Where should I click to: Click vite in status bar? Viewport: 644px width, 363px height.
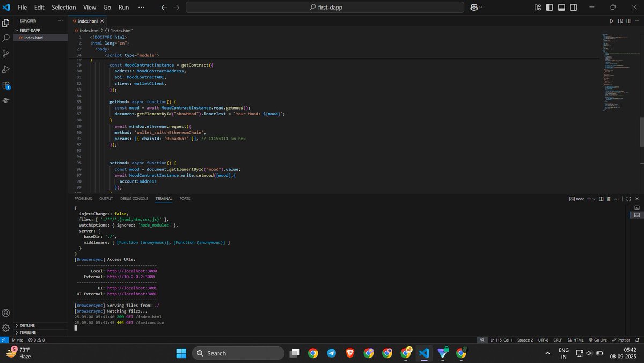17,340
